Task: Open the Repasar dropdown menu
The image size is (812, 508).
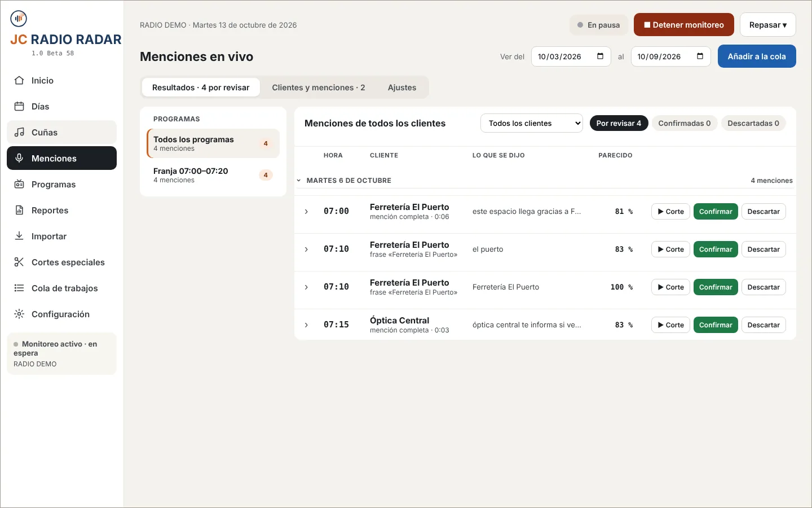Action: 768,25
